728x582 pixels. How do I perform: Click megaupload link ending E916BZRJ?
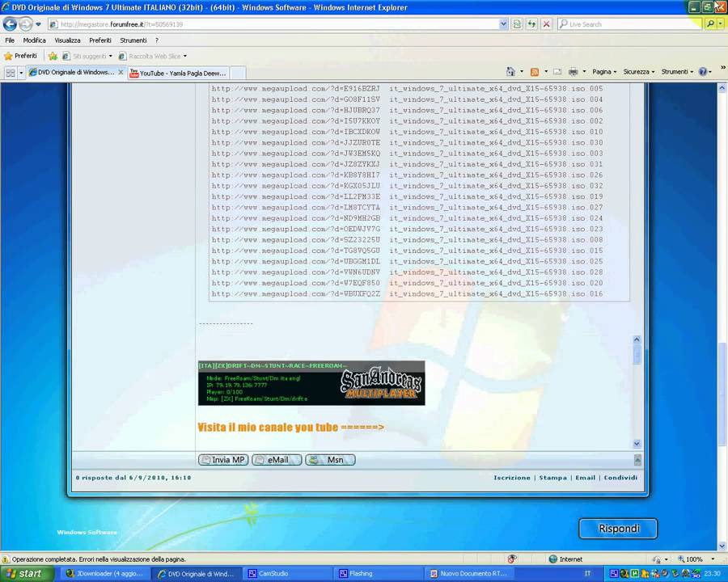pos(296,88)
